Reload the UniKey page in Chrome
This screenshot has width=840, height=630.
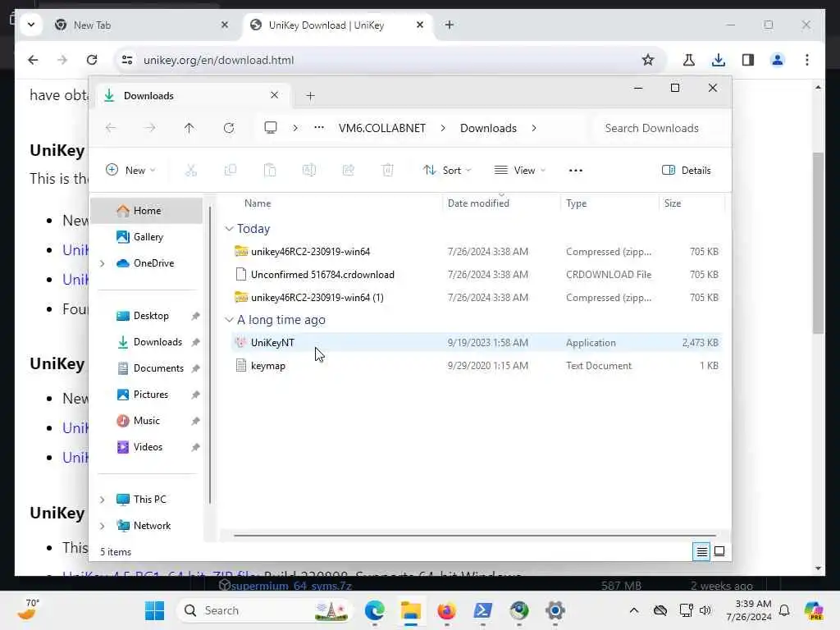coord(92,60)
